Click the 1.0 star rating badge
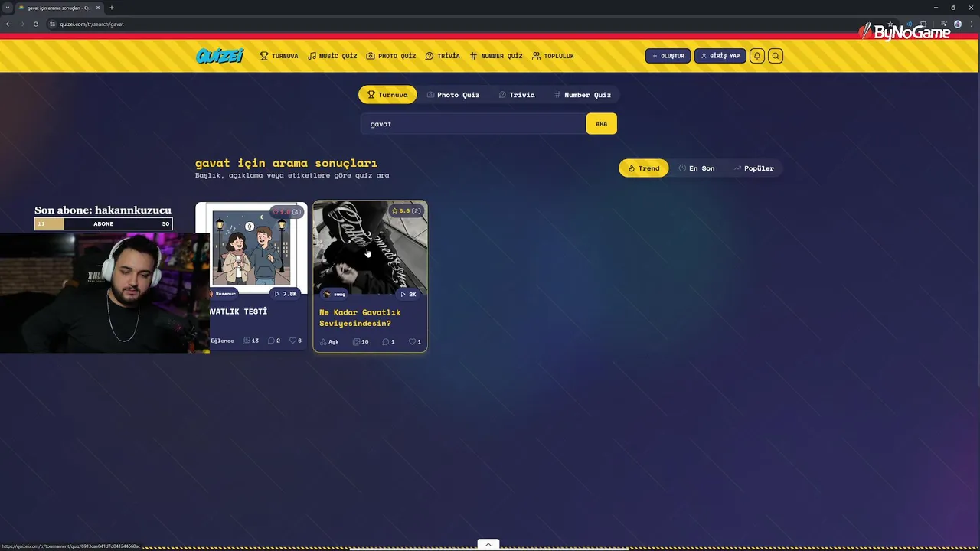This screenshot has height=551, width=980. point(287,211)
